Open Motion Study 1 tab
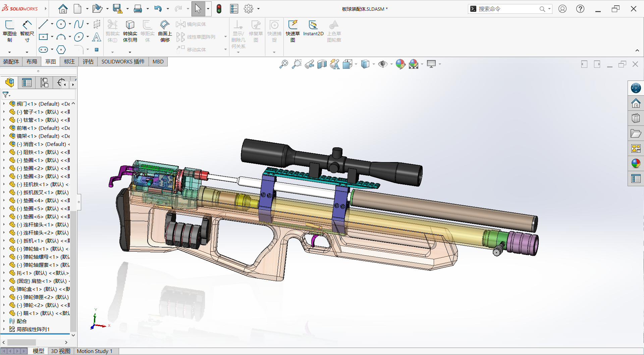The width and height of the screenshot is (644, 355). tap(95, 351)
